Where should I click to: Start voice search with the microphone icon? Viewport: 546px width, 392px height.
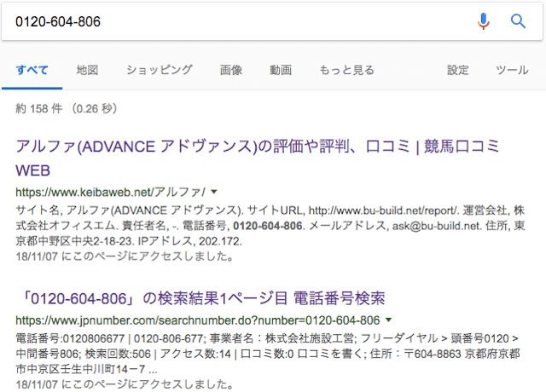[484, 21]
